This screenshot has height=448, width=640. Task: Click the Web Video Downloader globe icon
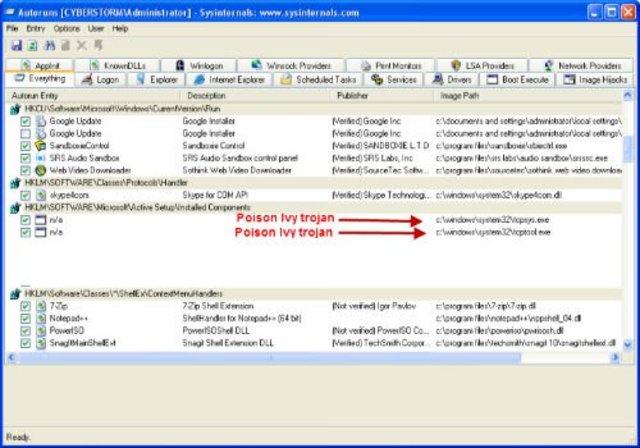(40, 170)
